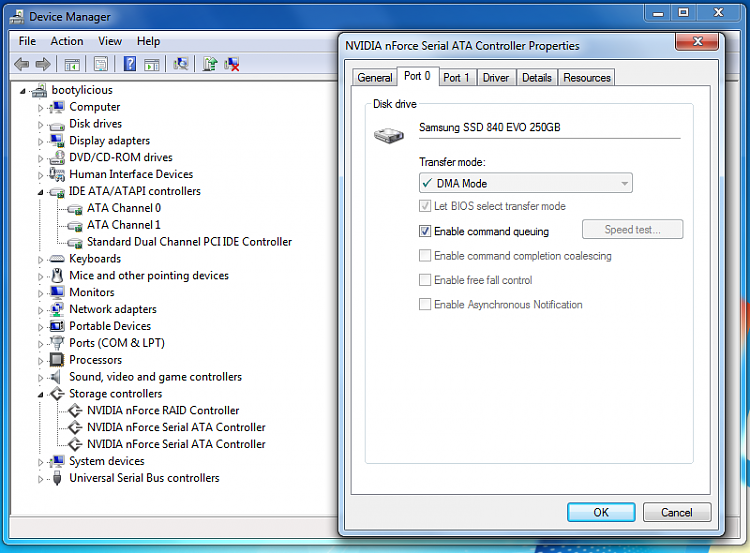The image size is (750, 553).
Task: Open the Properties toolbar icon
Action: pyautogui.click(x=101, y=64)
